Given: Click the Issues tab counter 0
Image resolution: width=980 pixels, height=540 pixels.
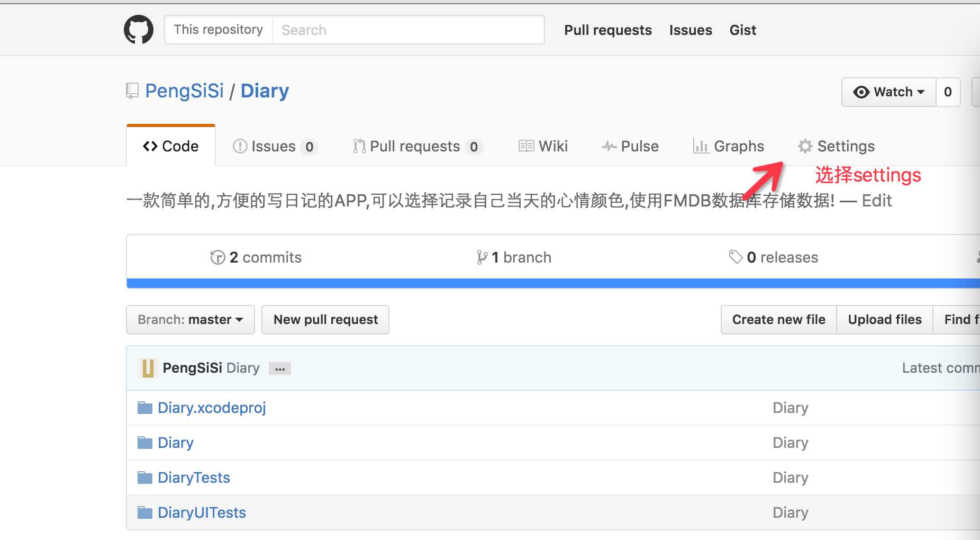Looking at the screenshot, I should point(309,147).
